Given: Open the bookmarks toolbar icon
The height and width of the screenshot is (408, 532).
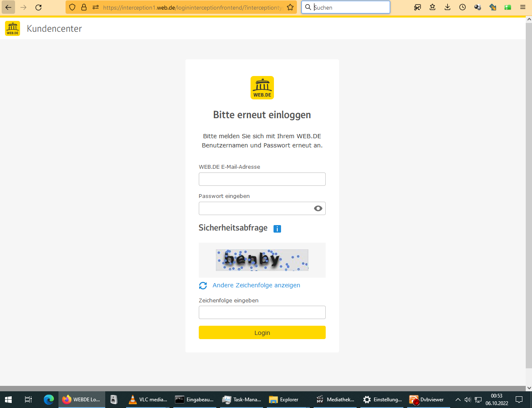Looking at the screenshot, I should (x=433, y=7).
